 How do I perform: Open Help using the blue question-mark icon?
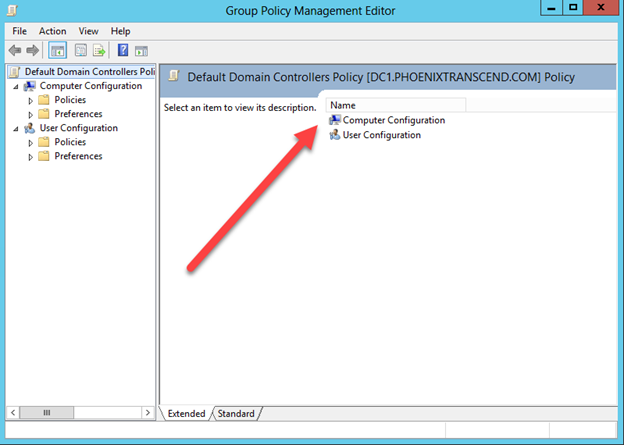123,50
